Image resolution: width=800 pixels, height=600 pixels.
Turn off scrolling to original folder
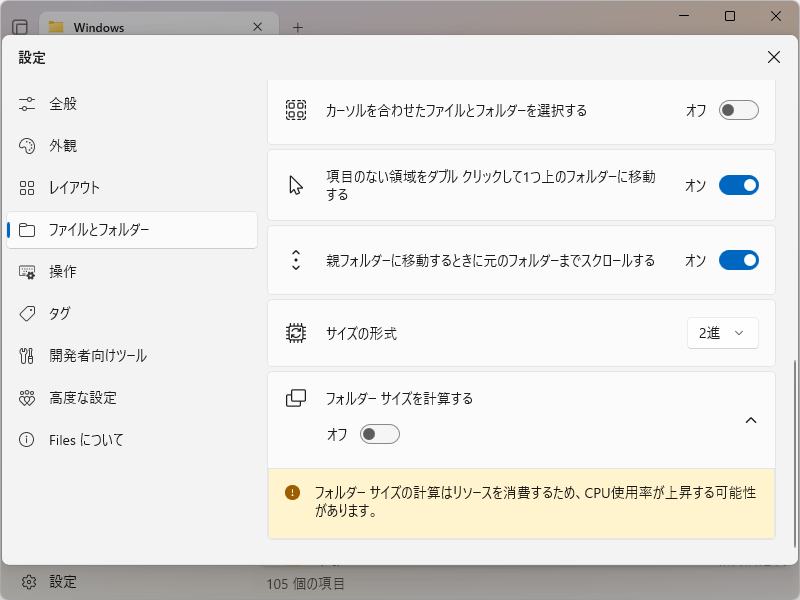[x=738, y=259]
